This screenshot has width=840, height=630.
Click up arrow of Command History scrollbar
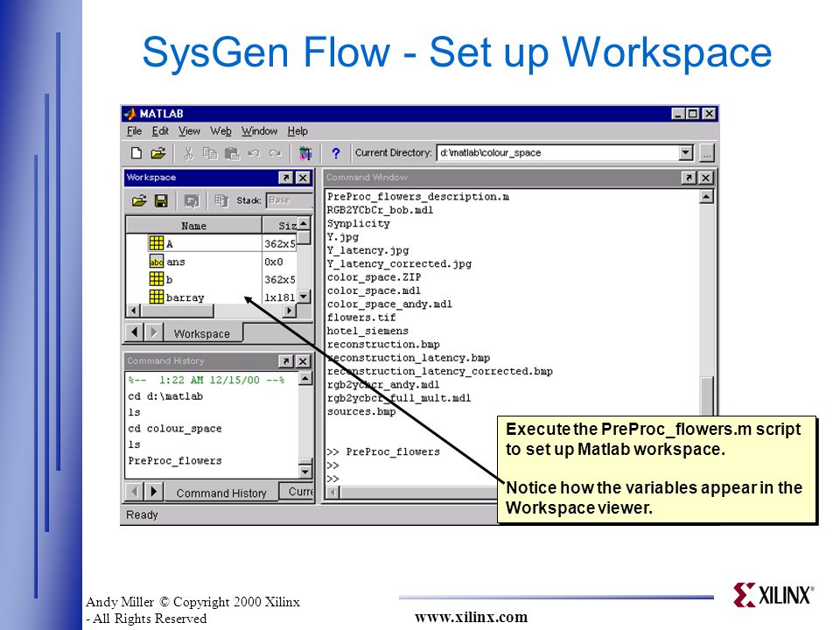coord(305,379)
